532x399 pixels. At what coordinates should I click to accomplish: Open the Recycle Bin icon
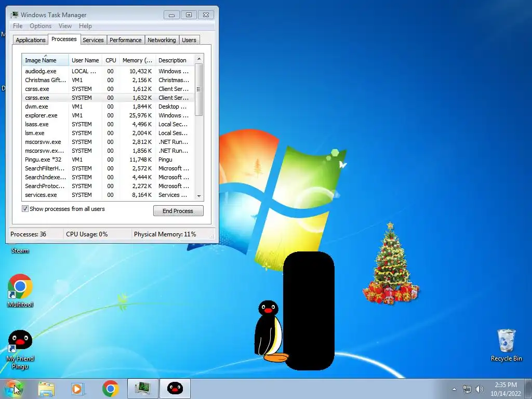506,345
